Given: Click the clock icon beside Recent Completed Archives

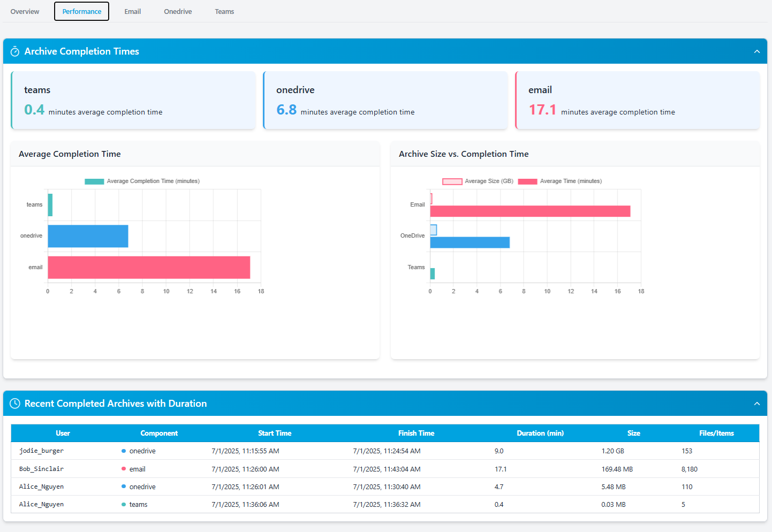Looking at the screenshot, I should [15, 404].
